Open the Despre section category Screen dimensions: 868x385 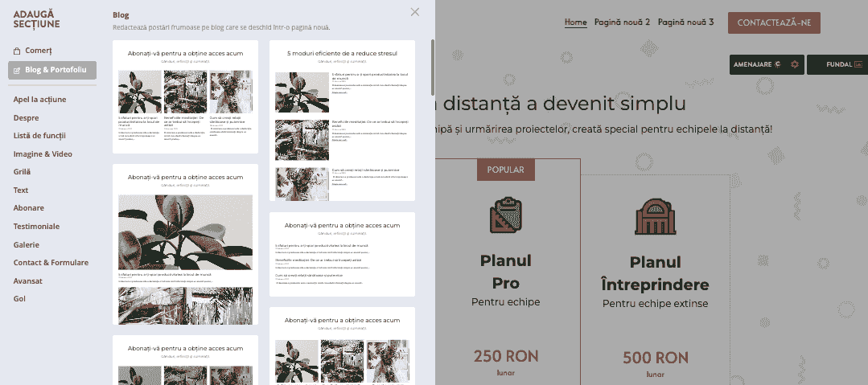coord(26,118)
